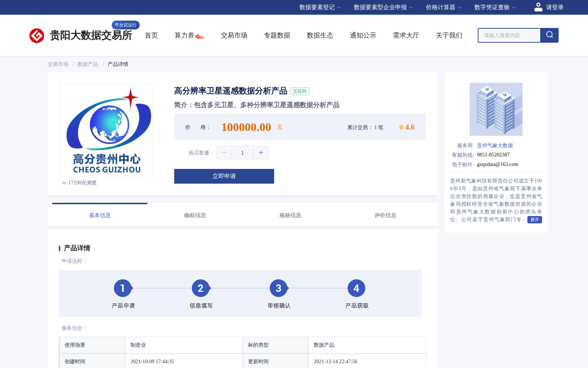
Task: Click the 产品详情 breadcrumb item
Action: [118, 64]
